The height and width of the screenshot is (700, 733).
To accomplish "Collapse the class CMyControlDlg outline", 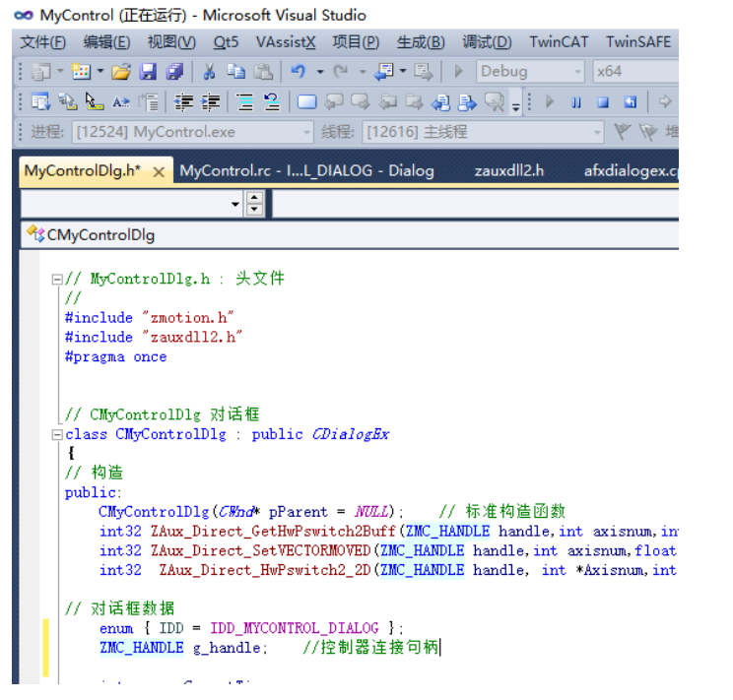I will point(57,435).
